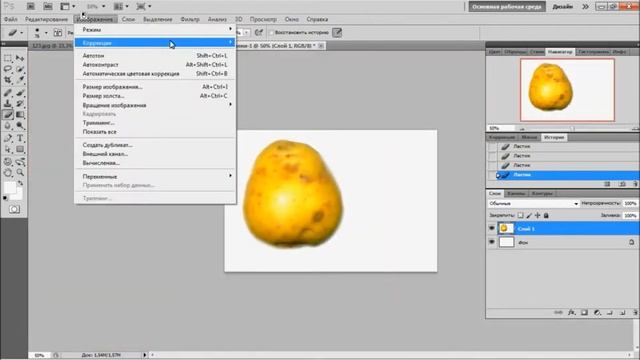Swap foreground and background colors
The image size is (640, 360).
tap(20, 183)
